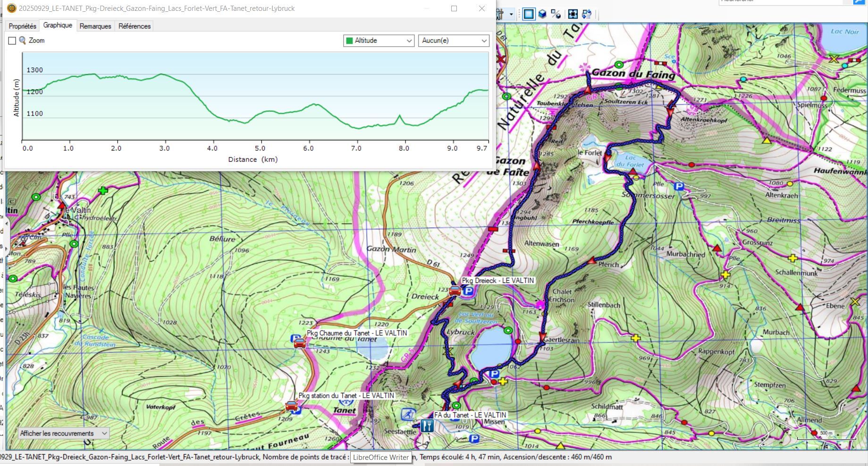Image resolution: width=868 pixels, height=466 pixels.
Task: Click the fit-to-screen toolbar icon
Action: pyautogui.click(x=573, y=14)
